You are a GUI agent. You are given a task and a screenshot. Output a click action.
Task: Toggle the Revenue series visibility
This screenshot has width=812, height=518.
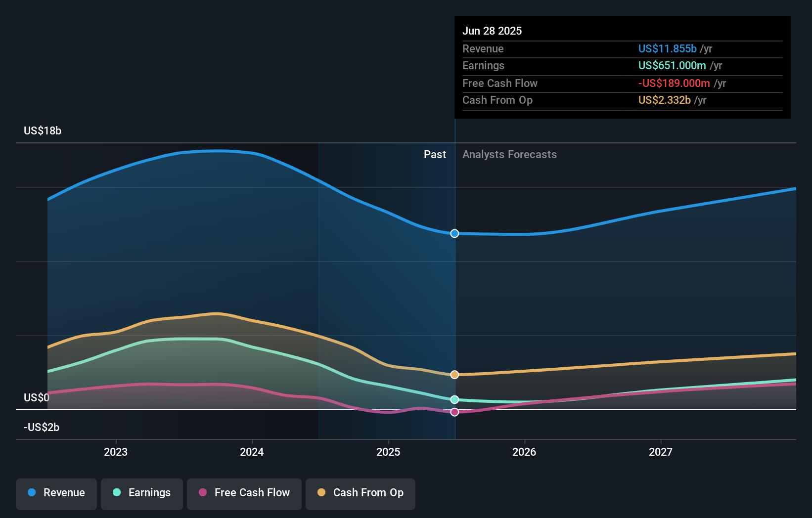point(56,494)
